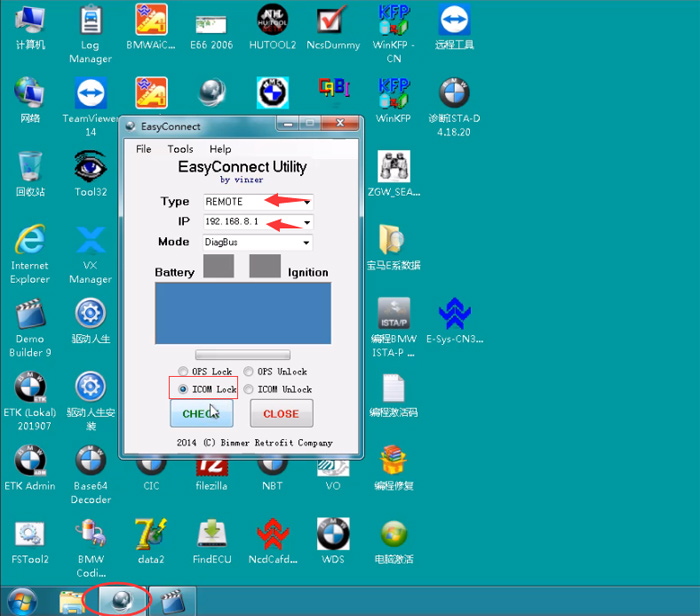This screenshot has height=616, width=700.
Task: Open Tool32 desktop shortcut
Action: [x=91, y=174]
